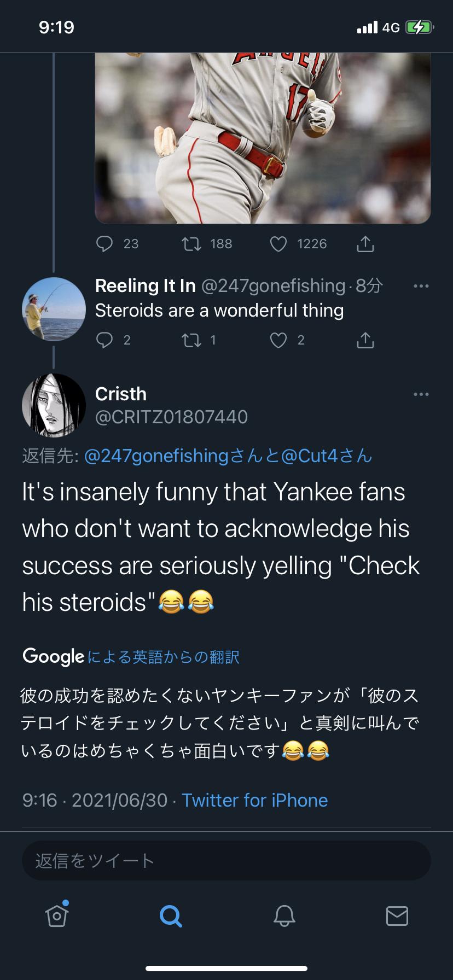Retweet the Steroids are wonderful tweet

(x=191, y=340)
